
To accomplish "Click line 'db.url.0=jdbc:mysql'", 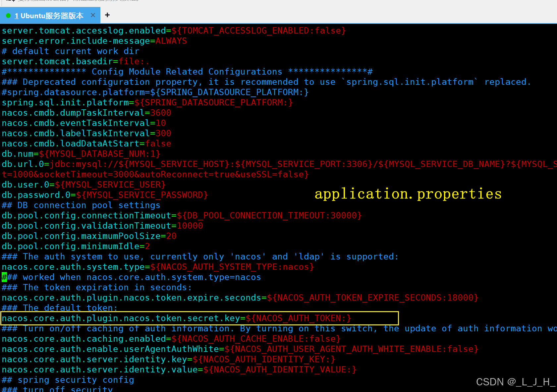I will click(279, 164).
